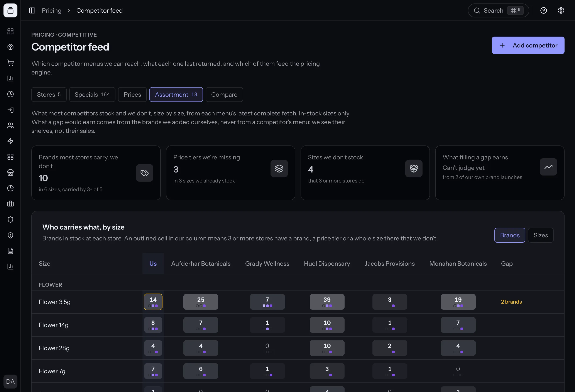Open the cube package icon in sidebar
This screenshot has width=575, height=392.
[10, 47]
